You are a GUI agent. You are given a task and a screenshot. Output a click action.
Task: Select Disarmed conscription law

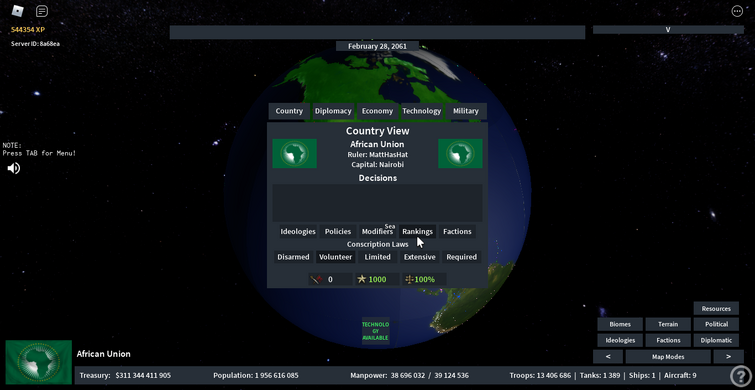pyautogui.click(x=293, y=257)
